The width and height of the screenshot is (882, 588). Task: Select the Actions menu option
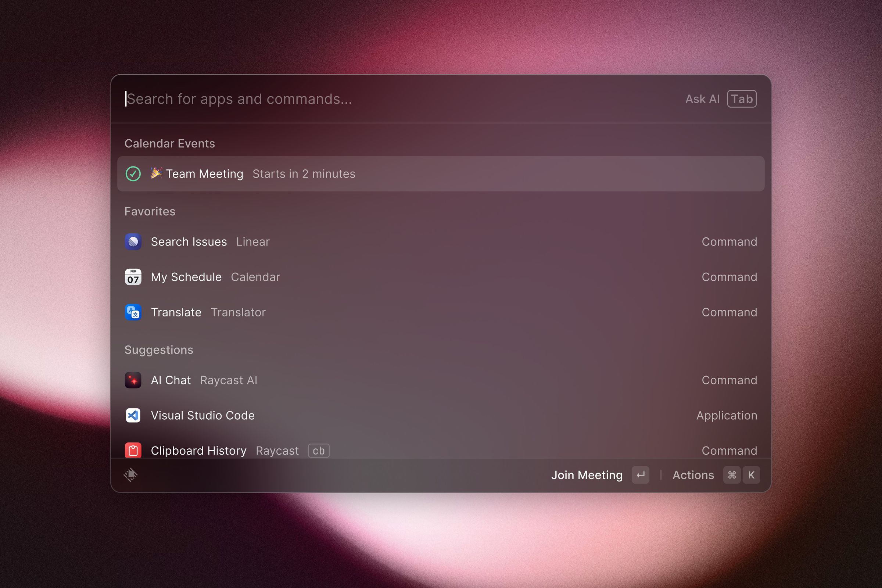pyautogui.click(x=693, y=474)
